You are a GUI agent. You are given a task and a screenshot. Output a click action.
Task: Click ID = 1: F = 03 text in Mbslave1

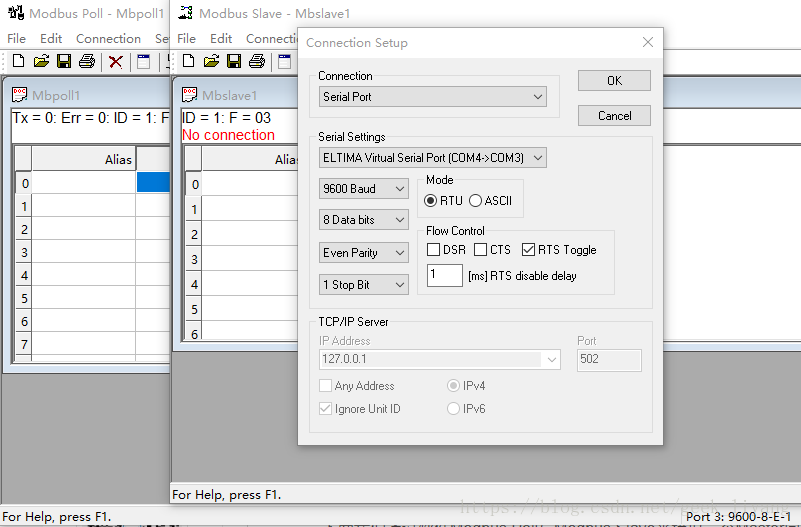[226, 117]
